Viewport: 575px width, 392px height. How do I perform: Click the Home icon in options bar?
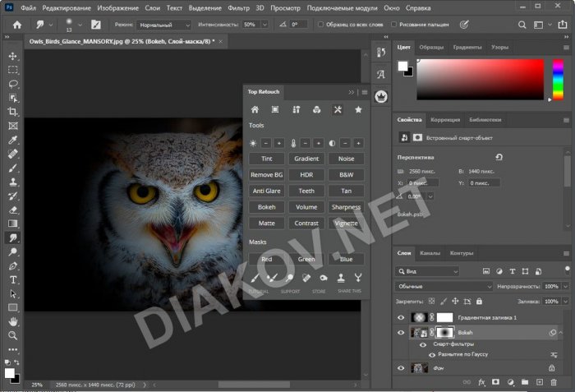[x=16, y=25]
